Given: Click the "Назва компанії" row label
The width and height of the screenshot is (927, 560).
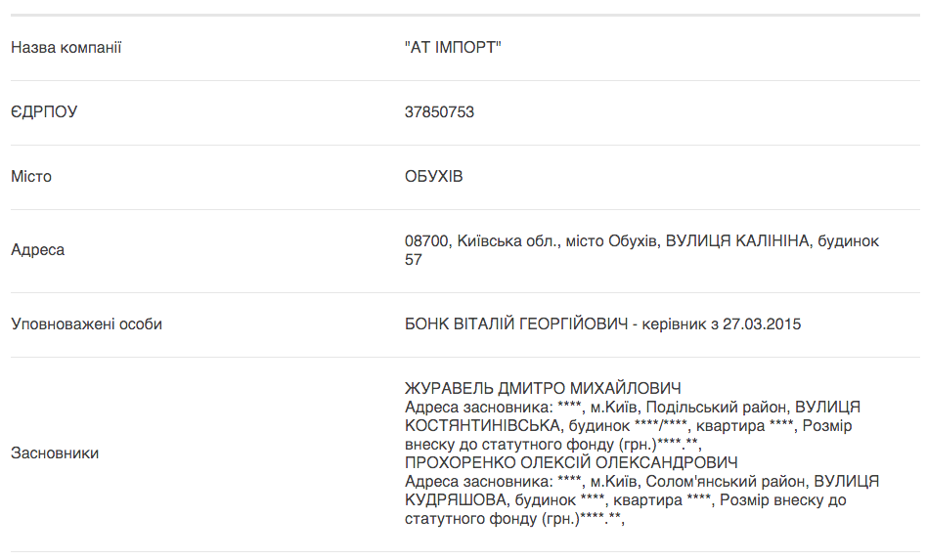Looking at the screenshot, I should (66, 48).
